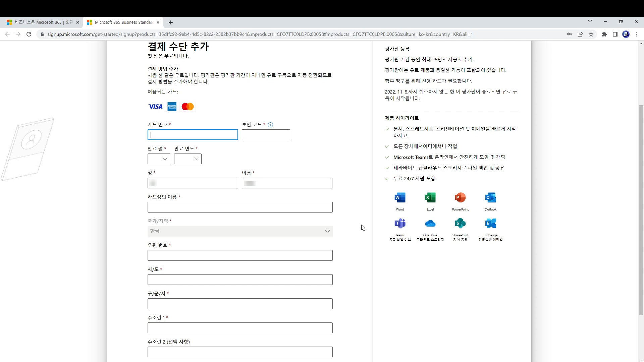Open the 만료 연도 dropdown
The image size is (644, 362).
click(x=188, y=159)
